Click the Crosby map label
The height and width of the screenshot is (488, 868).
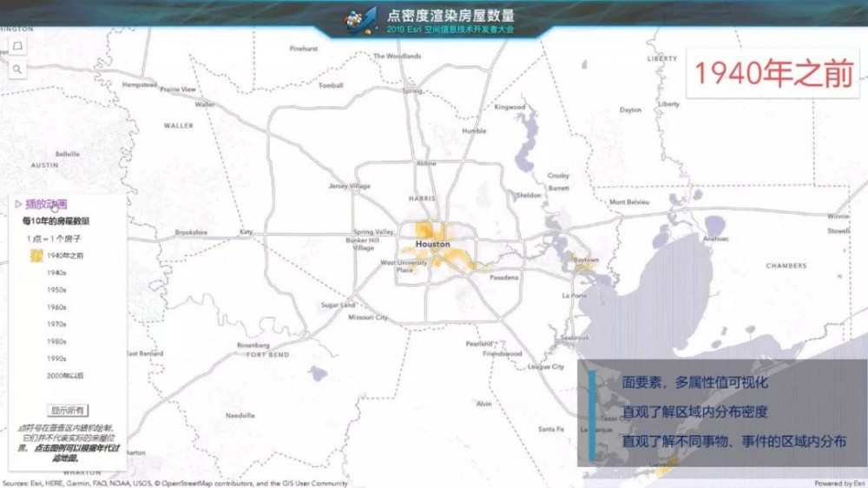pyautogui.click(x=558, y=175)
